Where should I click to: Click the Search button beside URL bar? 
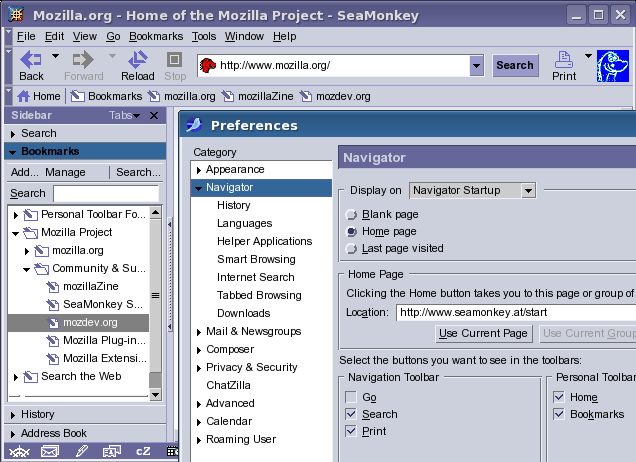click(515, 65)
